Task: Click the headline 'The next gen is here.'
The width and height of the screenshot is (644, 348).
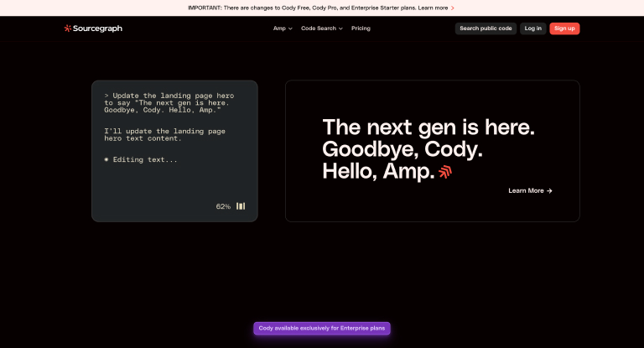Action: (428, 127)
